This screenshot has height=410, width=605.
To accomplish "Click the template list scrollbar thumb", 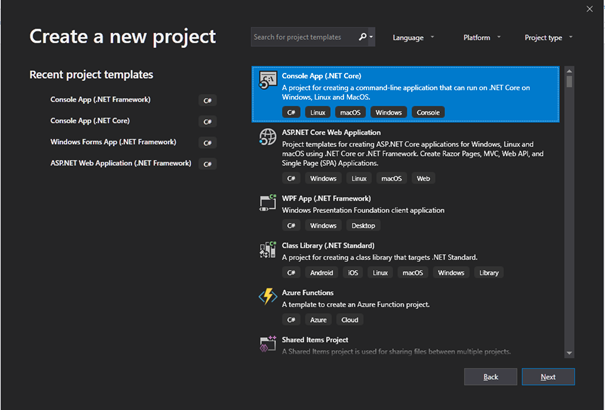I will (x=569, y=81).
